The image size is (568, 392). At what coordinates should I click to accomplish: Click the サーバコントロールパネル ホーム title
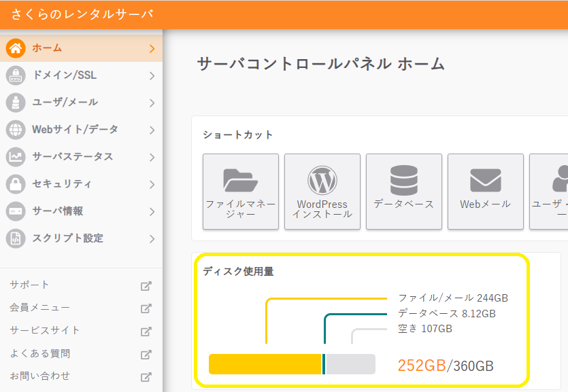(x=321, y=64)
